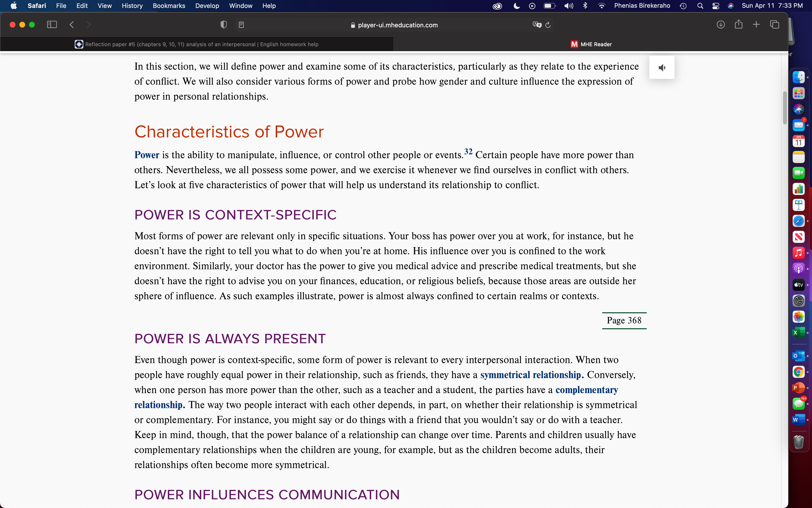Click the 'Power' glossary term link
812x508 pixels.
tap(147, 155)
